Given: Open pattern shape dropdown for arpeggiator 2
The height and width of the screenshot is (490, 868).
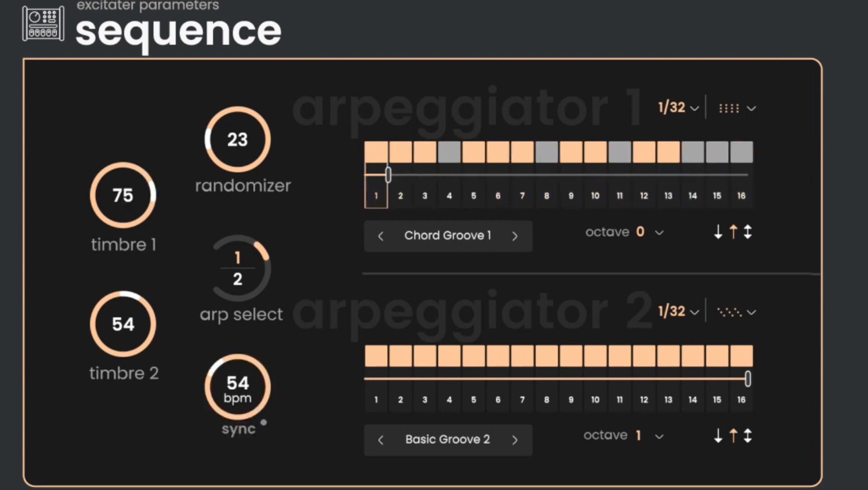Looking at the screenshot, I should point(736,312).
